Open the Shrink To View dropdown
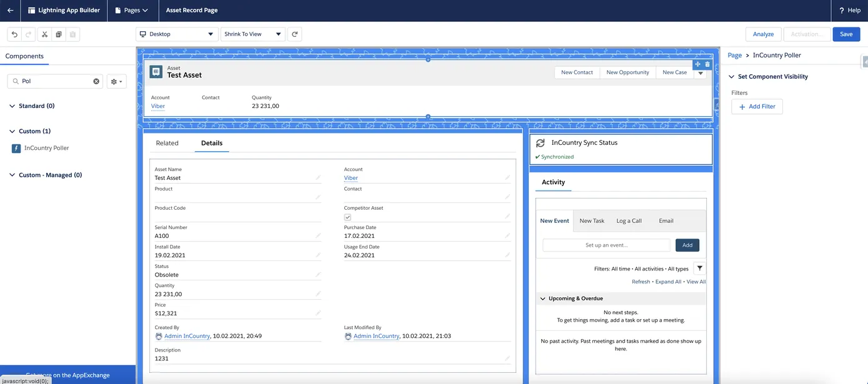The width and height of the screenshot is (868, 384). pos(253,34)
